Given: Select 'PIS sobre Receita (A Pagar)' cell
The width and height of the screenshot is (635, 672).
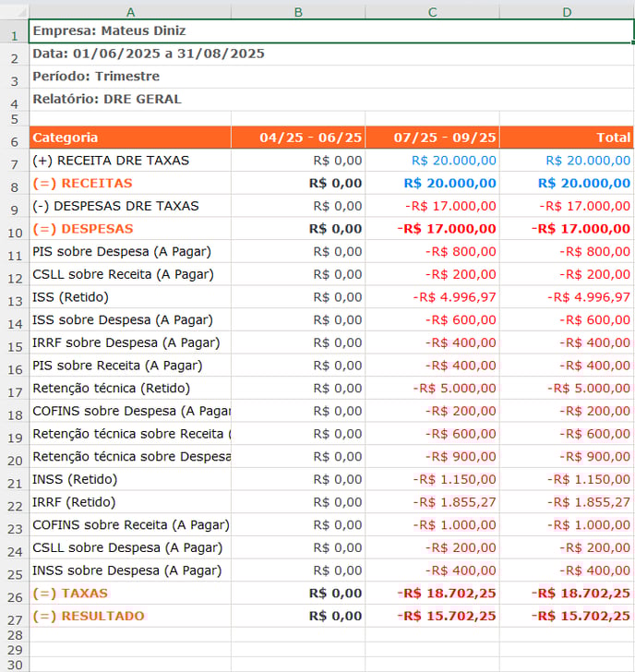Looking at the screenshot, I should pos(130,366).
